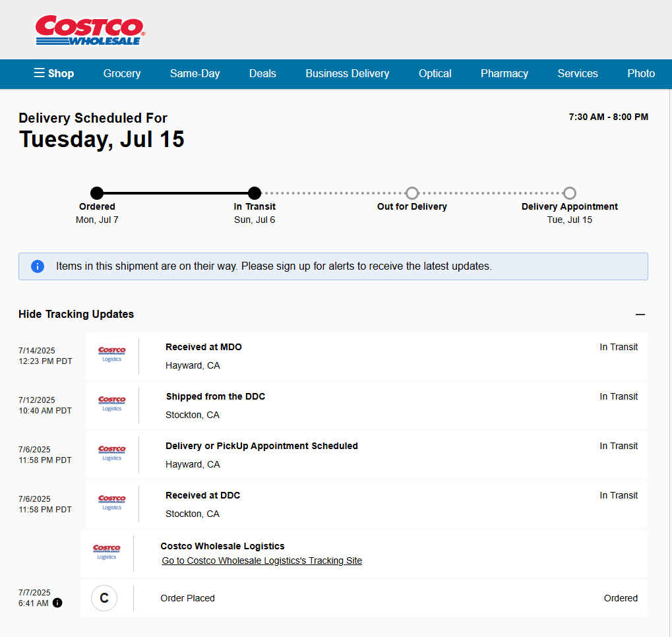Open the Shop hamburger menu

pyautogui.click(x=54, y=73)
